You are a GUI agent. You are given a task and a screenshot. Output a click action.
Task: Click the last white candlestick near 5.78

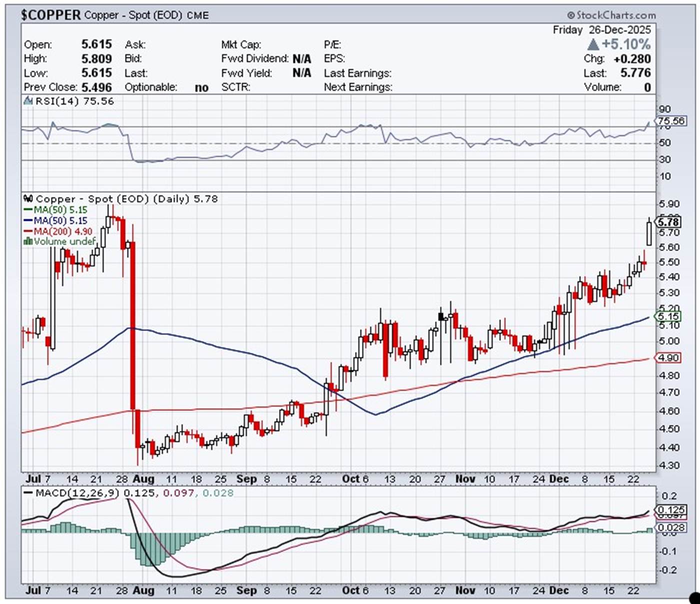click(x=649, y=234)
